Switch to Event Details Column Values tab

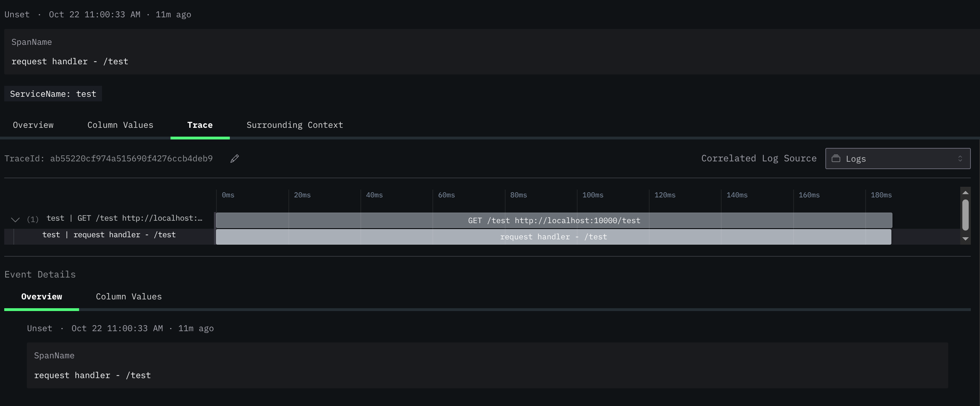[x=129, y=297]
